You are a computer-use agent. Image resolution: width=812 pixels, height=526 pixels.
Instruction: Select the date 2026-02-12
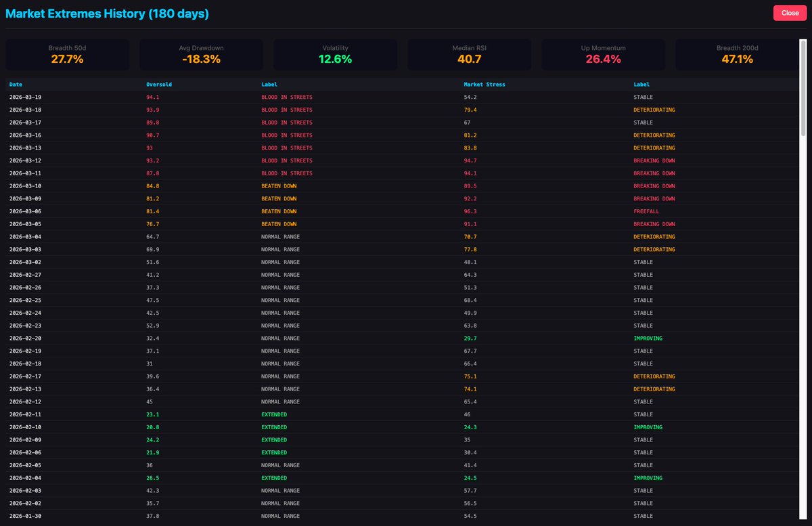coord(26,401)
